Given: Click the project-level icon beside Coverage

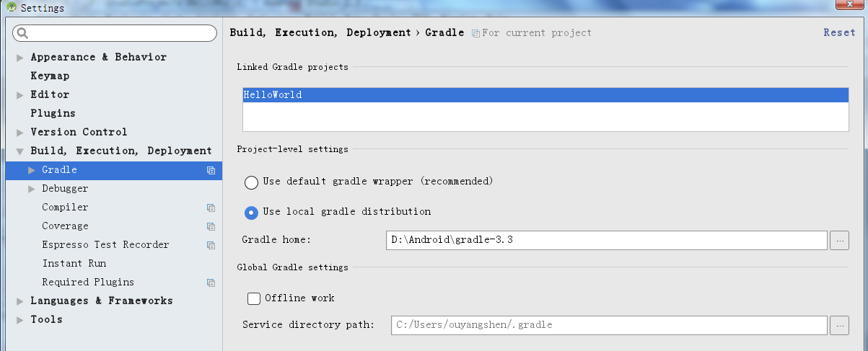Looking at the screenshot, I should [211, 226].
